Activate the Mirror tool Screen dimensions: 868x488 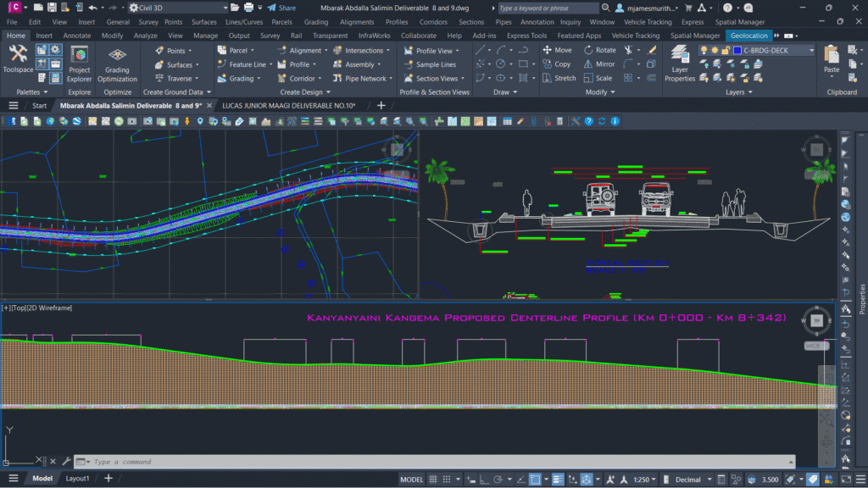(x=599, y=64)
